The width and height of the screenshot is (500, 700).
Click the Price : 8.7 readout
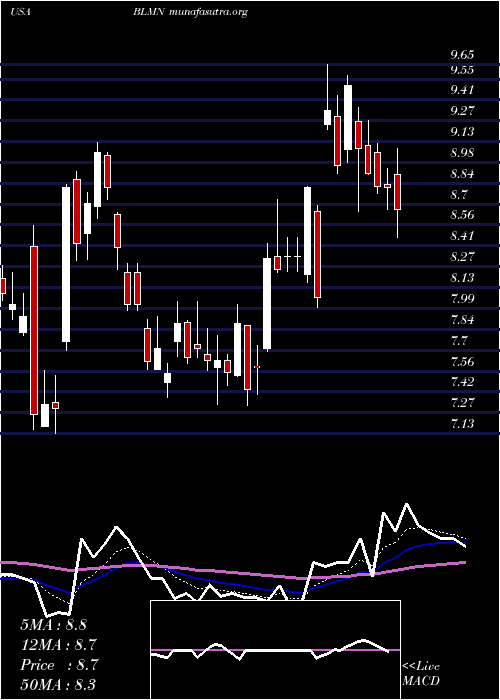[x=59, y=665]
